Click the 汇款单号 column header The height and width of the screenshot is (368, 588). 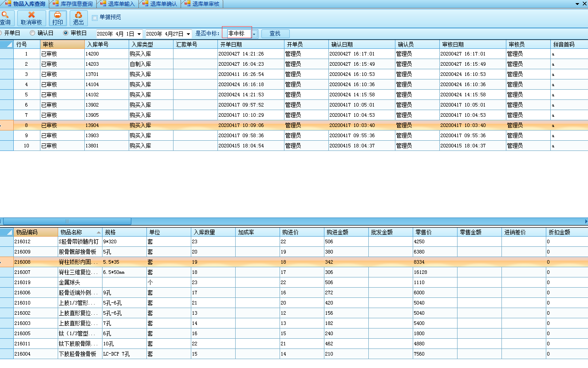pyautogui.click(x=195, y=44)
